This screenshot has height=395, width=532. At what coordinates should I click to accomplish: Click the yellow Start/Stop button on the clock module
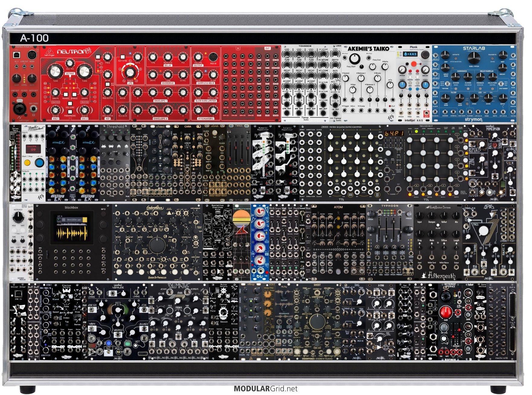(27, 163)
